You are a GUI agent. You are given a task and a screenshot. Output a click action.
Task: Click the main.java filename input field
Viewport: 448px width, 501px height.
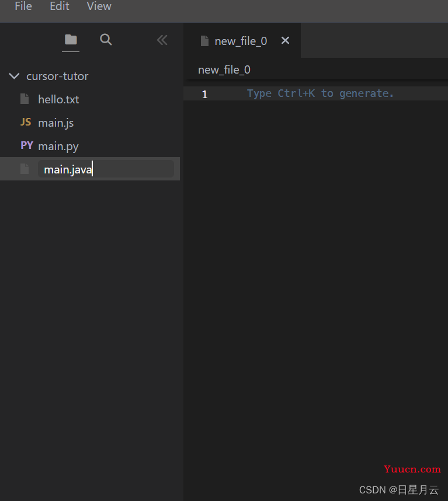tap(106, 169)
